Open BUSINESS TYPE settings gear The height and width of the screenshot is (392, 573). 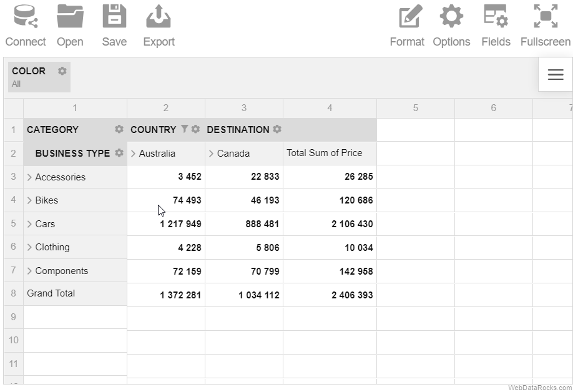click(119, 153)
